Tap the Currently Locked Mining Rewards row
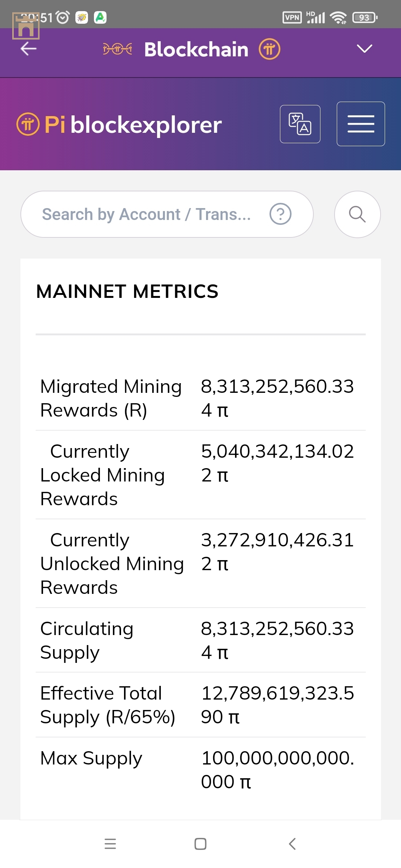 [200, 475]
